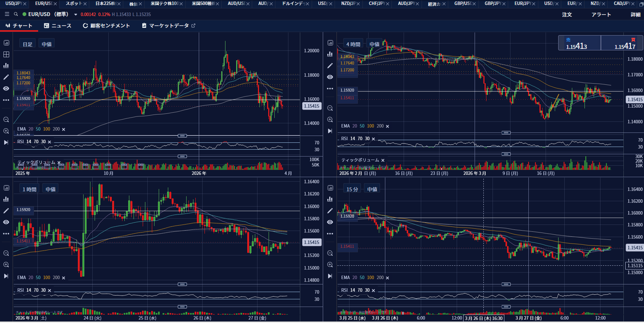Zoom out on the 4-hour chart

(330, 108)
